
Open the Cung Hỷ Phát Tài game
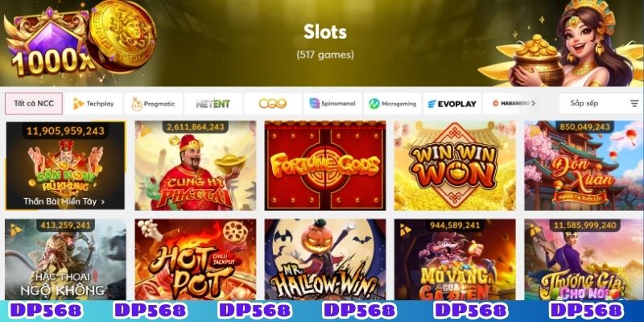pos(196,166)
